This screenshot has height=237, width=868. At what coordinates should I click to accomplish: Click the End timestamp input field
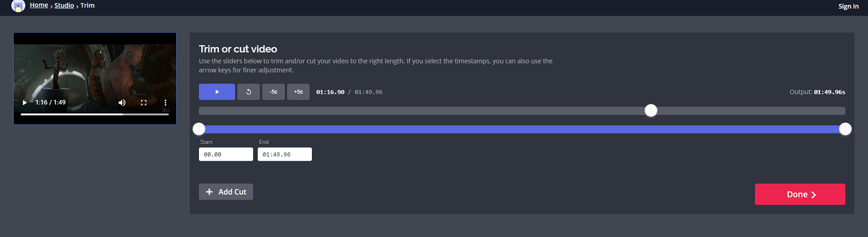(285, 154)
